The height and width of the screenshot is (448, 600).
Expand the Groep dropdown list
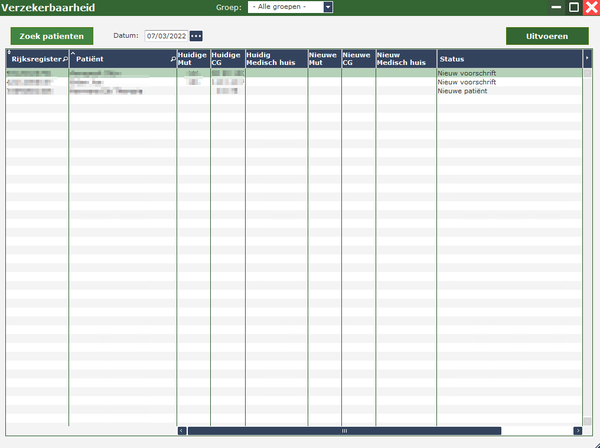328,7
